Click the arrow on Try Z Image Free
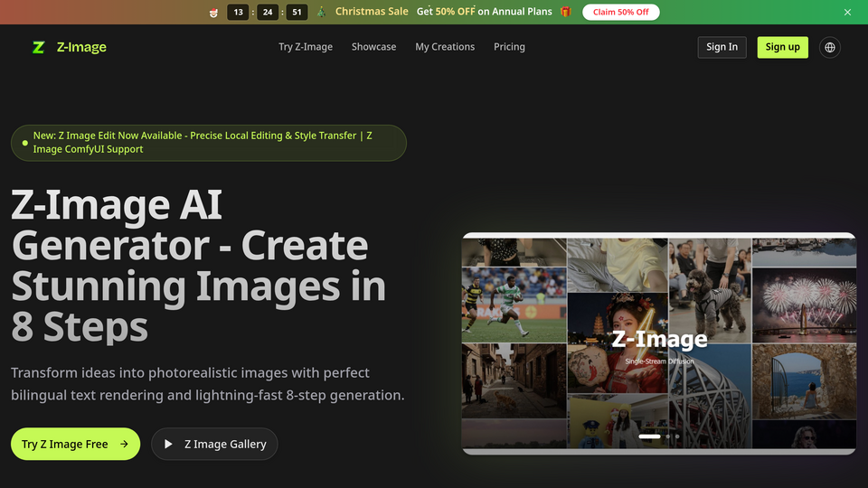Viewport: 868px width, 488px height. coord(124,444)
